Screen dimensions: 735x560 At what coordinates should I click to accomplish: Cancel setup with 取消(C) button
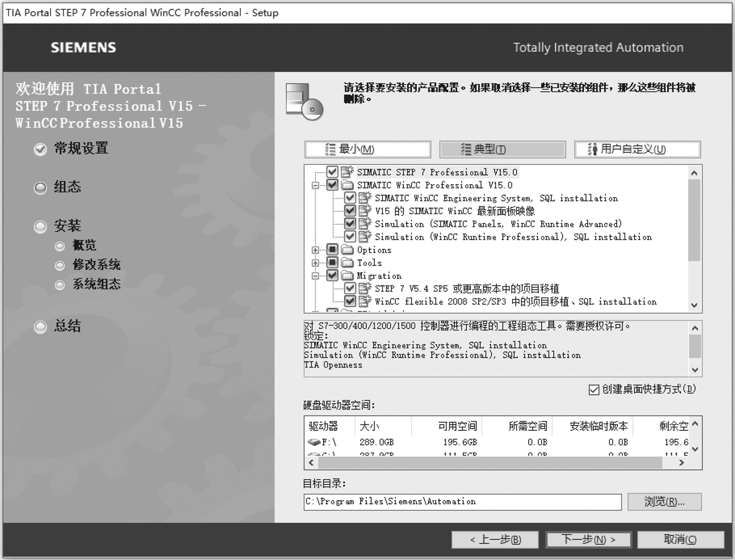[680, 540]
